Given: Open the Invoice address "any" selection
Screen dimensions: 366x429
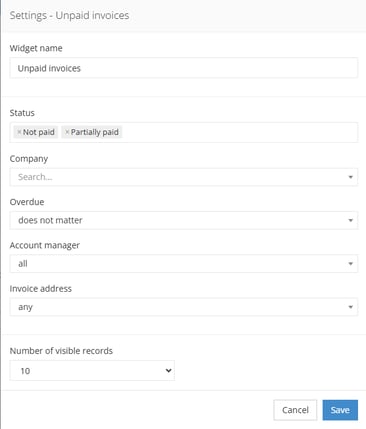Looking at the screenshot, I should click(x=184, y=307).
